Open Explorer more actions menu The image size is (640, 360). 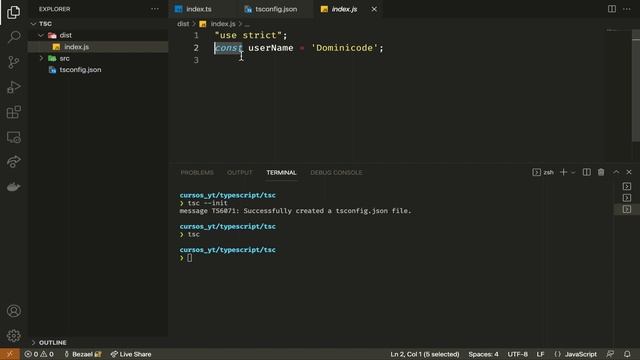[155, 9]
